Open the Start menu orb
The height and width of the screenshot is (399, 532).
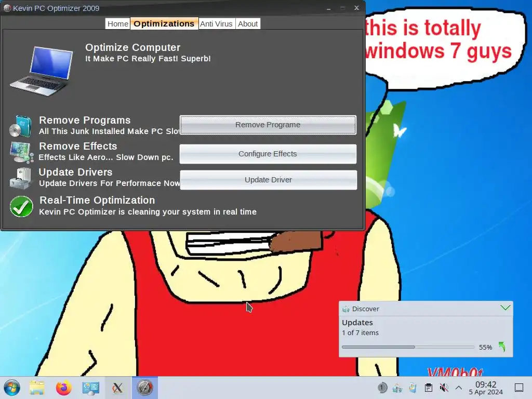pyautogui.click(x=12, y=388)
